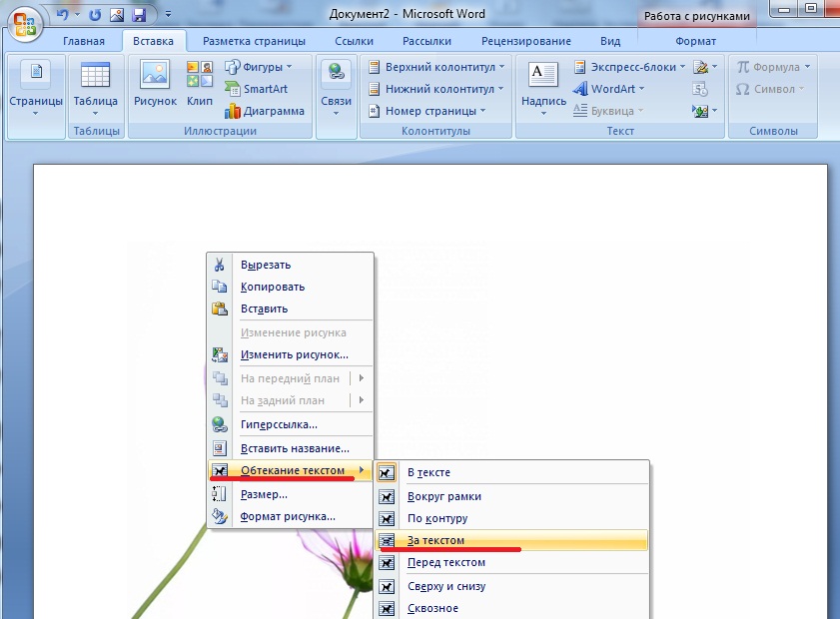Viewport: 840px width, 619px height.
Task: Click the Redo icon in quick access toolbar
Action: pos(95,14)
